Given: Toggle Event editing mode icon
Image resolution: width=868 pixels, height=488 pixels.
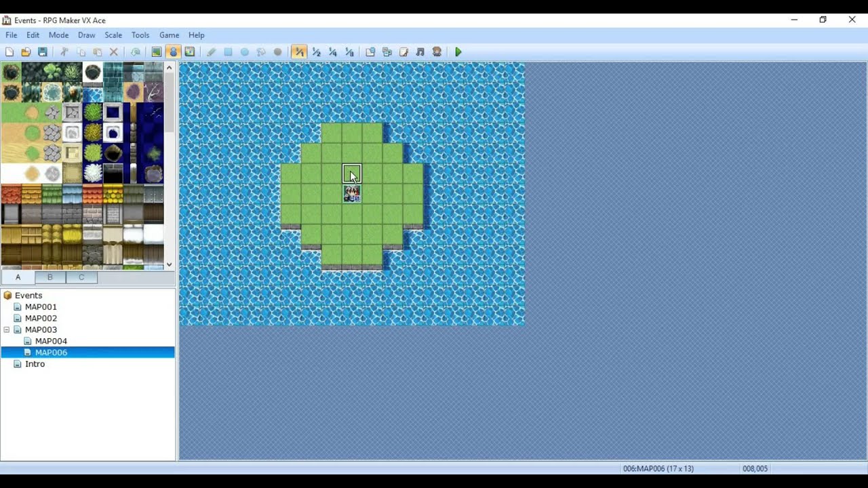Looking at the screenshot, I should (x=173, y=52).
